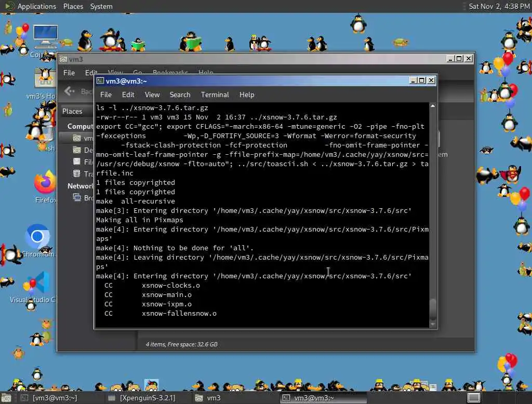Close the vm3 file manager window
This screenshot has height=404, width=532.
469,59
